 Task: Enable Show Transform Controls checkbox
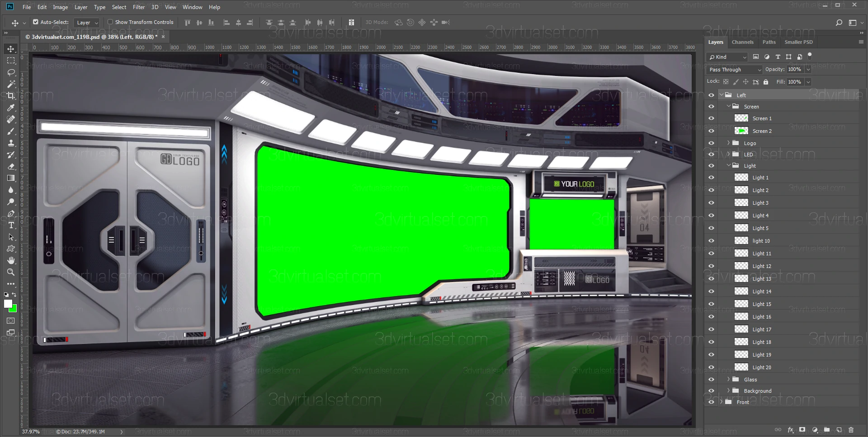tap(110, 22)
